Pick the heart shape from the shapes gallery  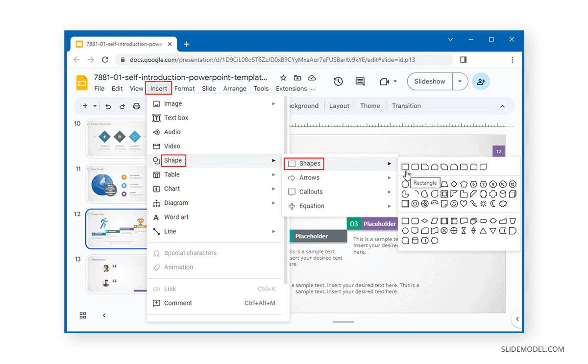click(x=463, y=204)
